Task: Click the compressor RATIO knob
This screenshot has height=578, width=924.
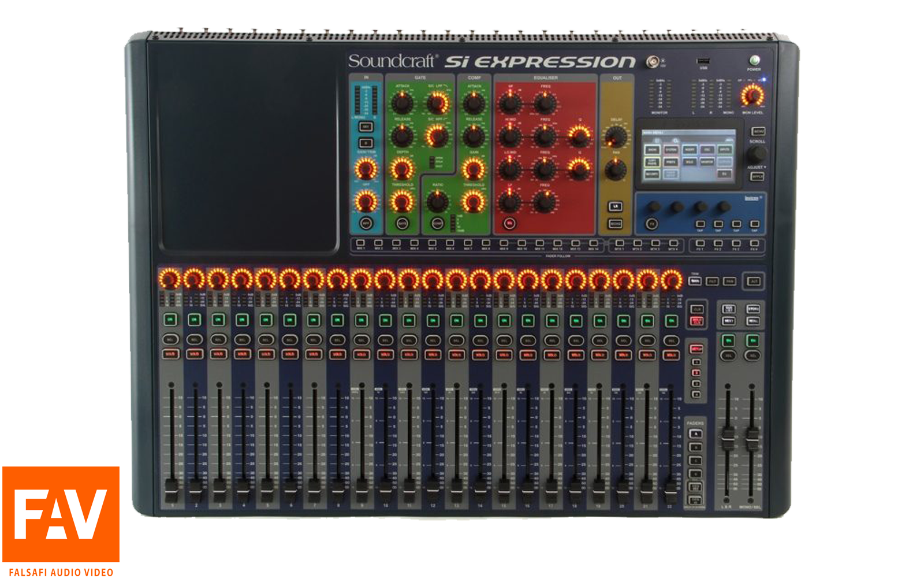Action: (437, 202)
